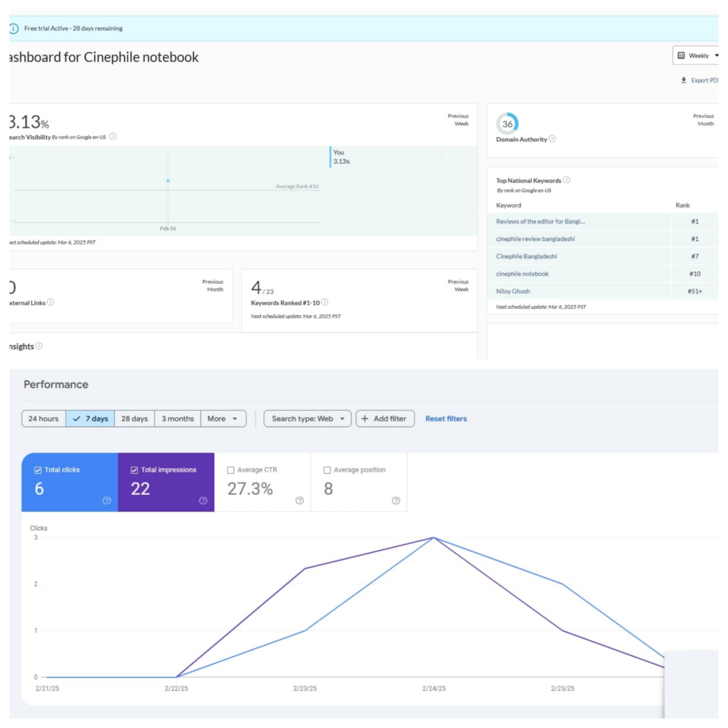The height and width of the screenshot is (728, 728).
Task: Click Keywords Ranked #1-10 help icon
Action: [325, 302]
